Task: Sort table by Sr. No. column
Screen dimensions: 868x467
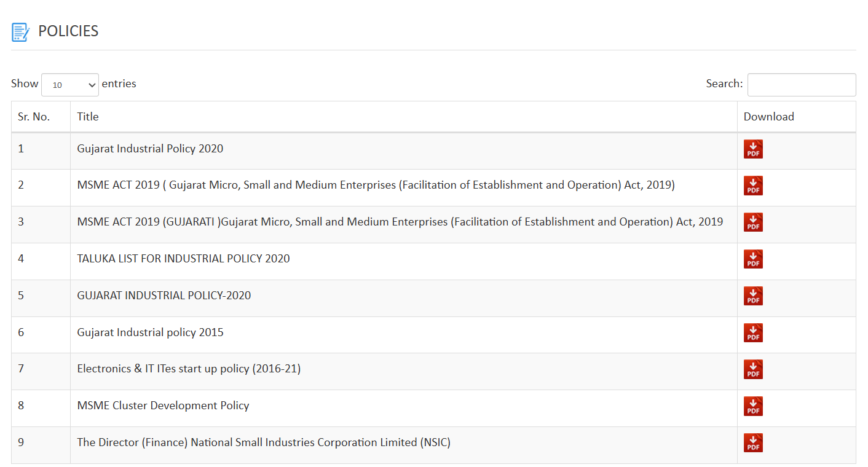Action: [x=34, y=117]
